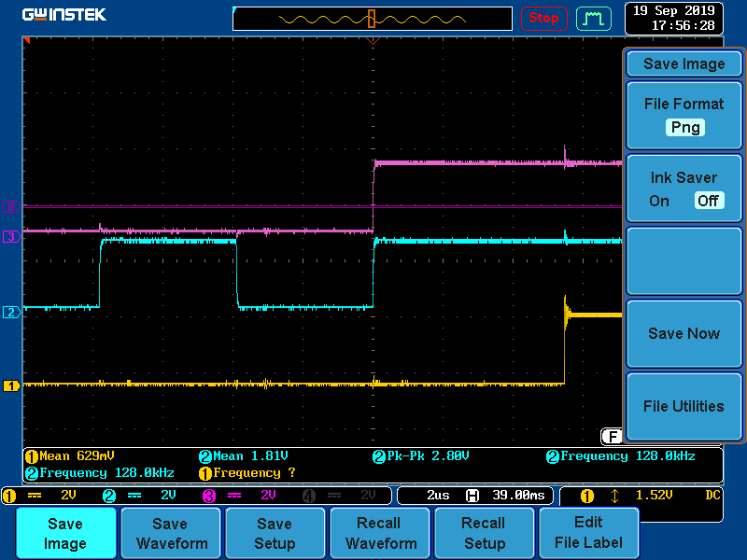This screenshot has width=747, height=560.
Task: Click the Channel 2 status icon
Action: [x=110, y=495]
